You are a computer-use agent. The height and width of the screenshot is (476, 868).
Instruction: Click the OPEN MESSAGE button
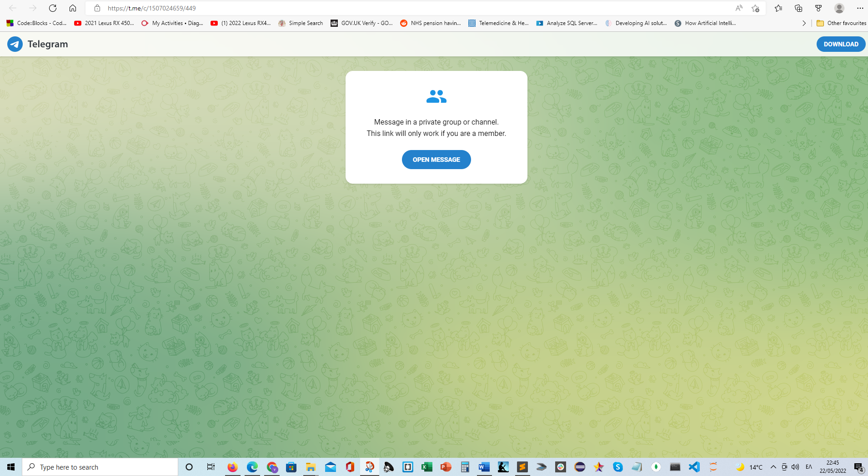point(436,160)
